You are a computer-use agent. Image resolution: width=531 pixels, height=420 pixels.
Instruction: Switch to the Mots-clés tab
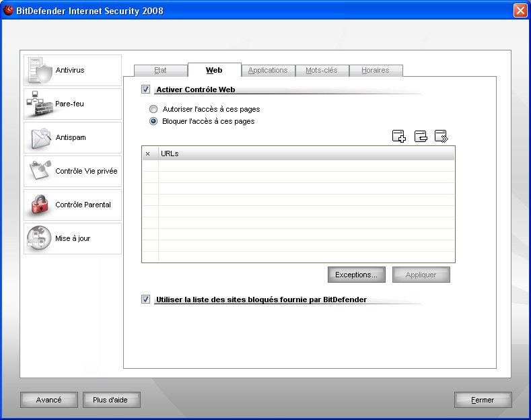pos(322,71)
